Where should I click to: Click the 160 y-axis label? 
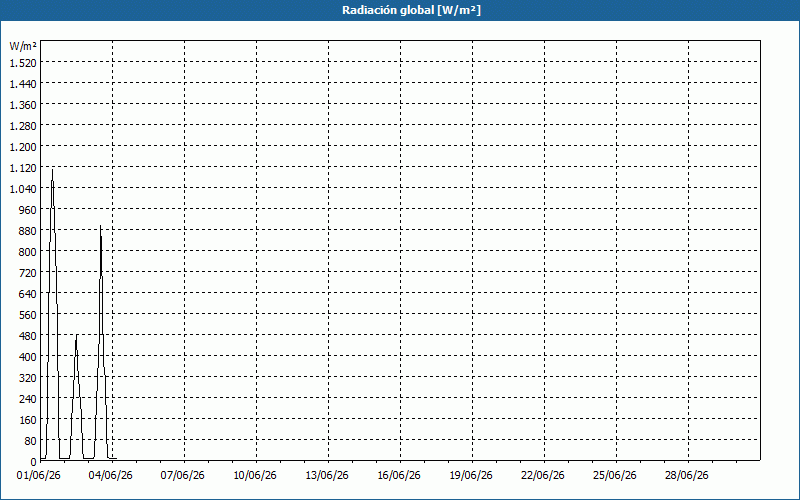pyautogui.click(x=28, y=419)
